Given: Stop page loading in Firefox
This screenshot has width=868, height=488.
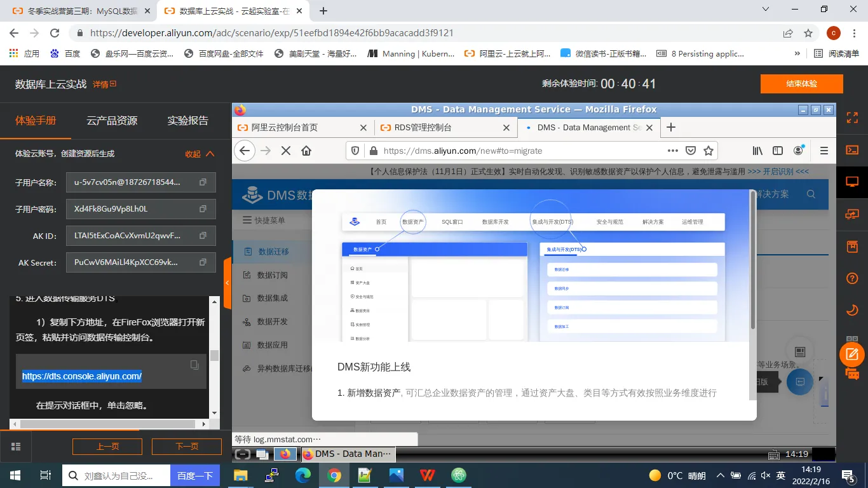Looking at the screenshot, I should coord(286,151).
